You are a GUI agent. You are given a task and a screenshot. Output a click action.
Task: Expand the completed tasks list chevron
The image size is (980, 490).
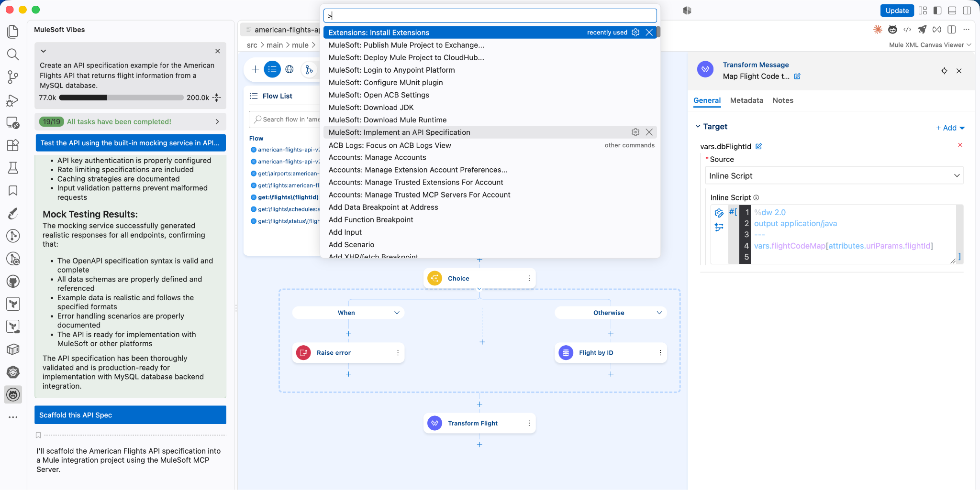point(217,121)
